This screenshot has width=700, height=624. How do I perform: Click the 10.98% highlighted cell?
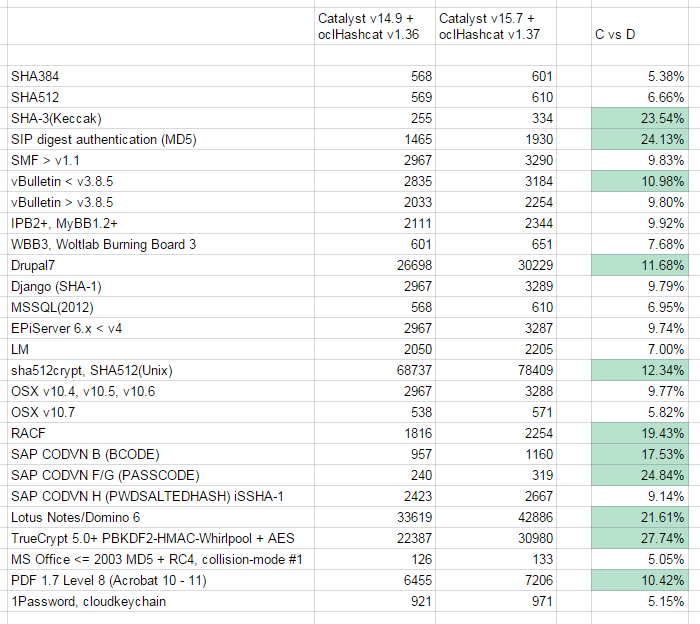point(640,181)
